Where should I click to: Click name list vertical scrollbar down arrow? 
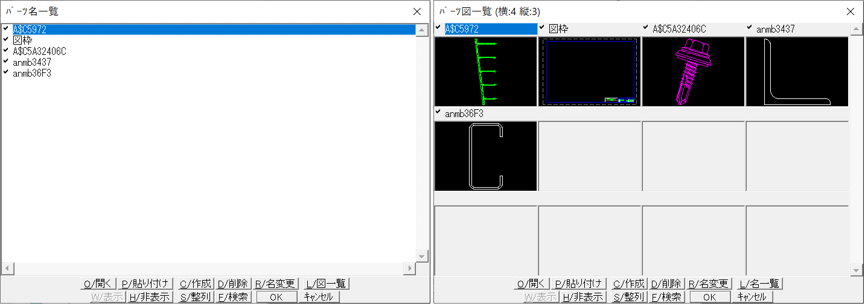pos(422,256)
